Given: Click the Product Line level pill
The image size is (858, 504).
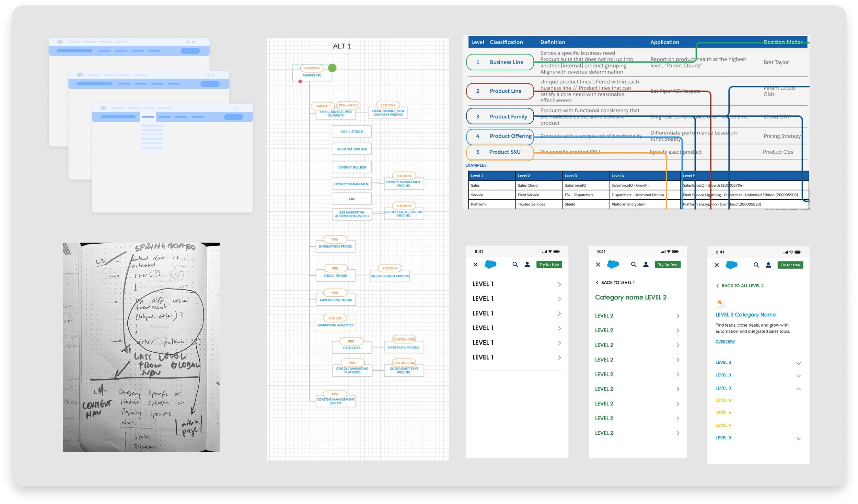Looking at the screenshot, I should coord(500,91).
